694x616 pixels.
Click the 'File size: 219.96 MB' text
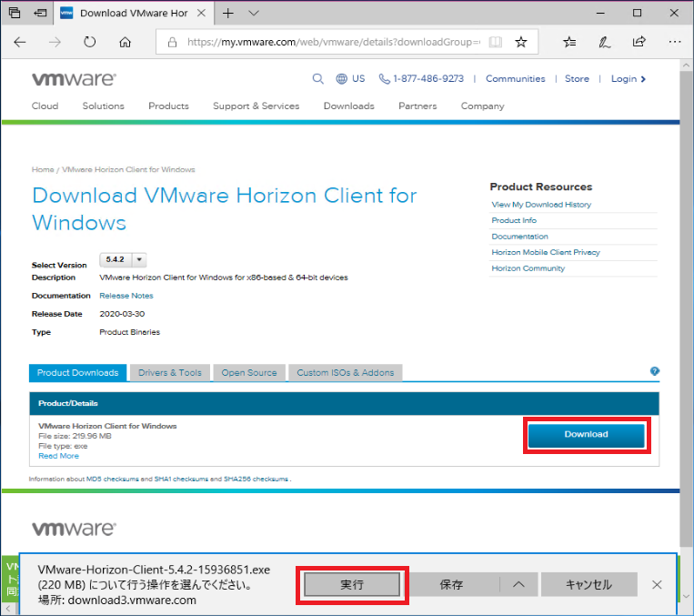point(75,436)
